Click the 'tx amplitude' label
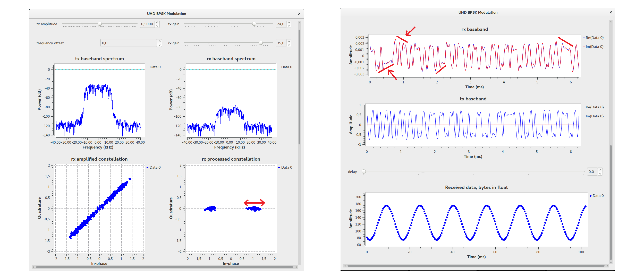This screenshot has width=644, height=278. 47,24
